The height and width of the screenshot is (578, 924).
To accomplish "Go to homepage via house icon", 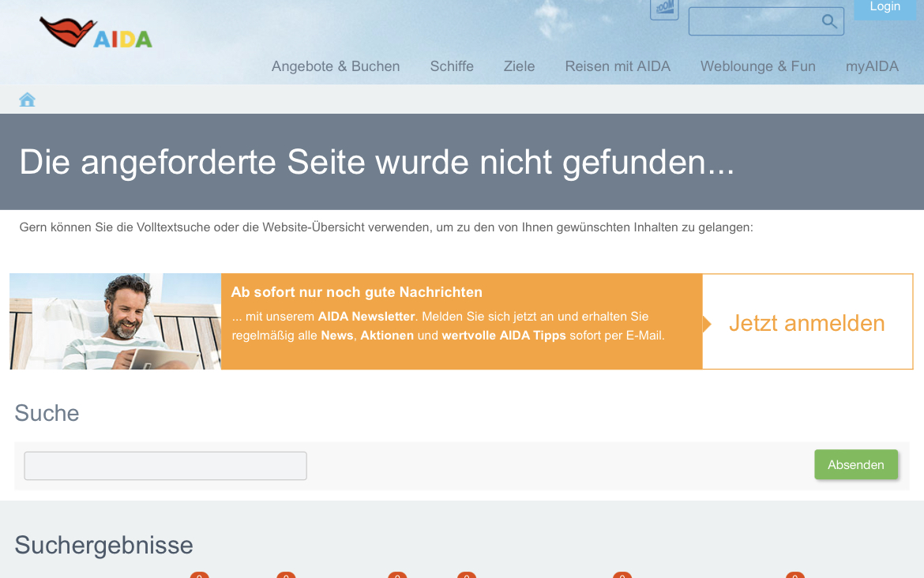I will (x=28, y=99).
